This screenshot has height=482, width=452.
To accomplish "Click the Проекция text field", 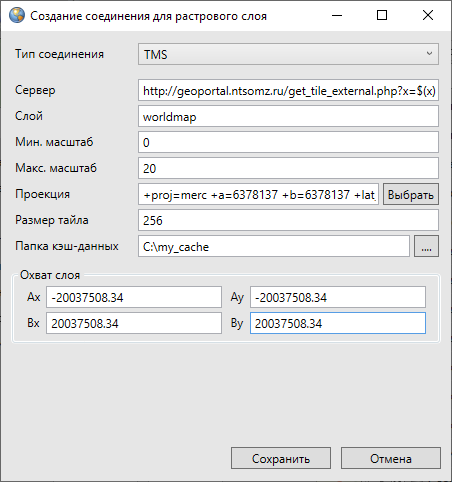I will click(x=258, y=194).
